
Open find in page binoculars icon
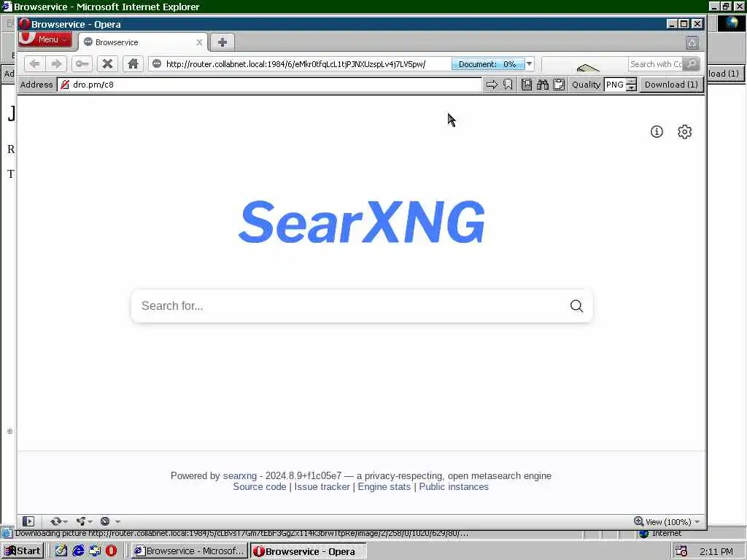[543, 85]
